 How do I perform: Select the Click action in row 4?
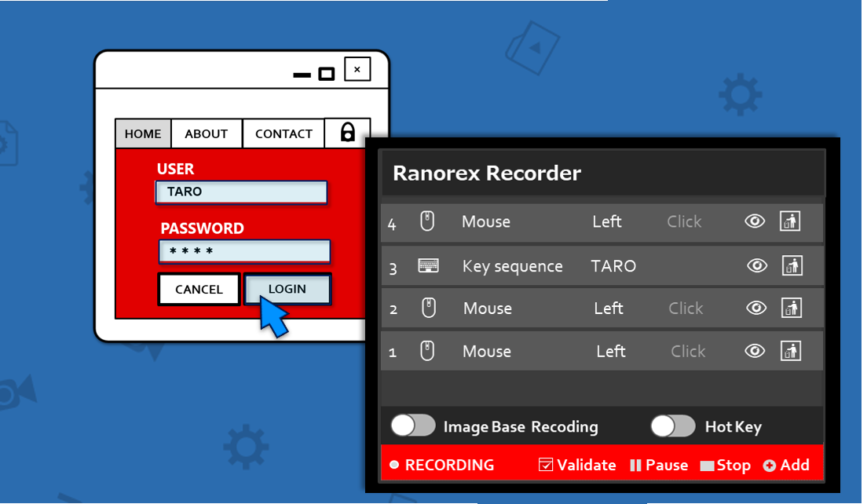pyautogui.click(x=684, y=221)
